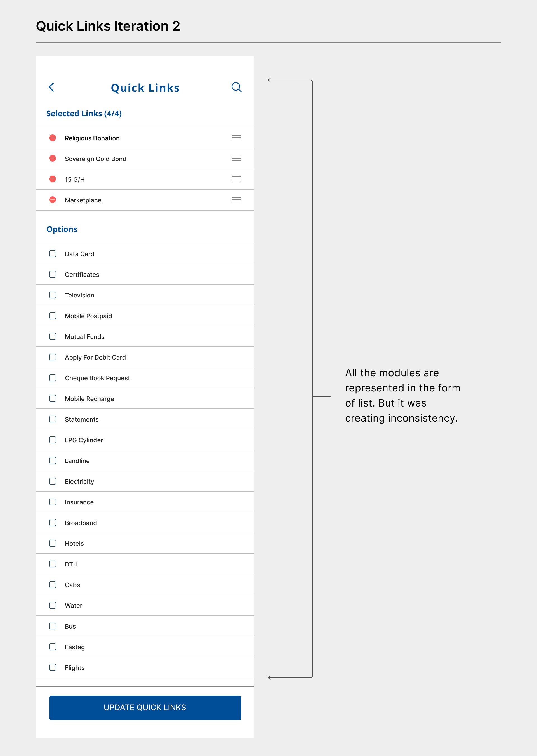Check the Data Card checkbox
Viewport: 537px width, 756px height.
click(53, 254)
